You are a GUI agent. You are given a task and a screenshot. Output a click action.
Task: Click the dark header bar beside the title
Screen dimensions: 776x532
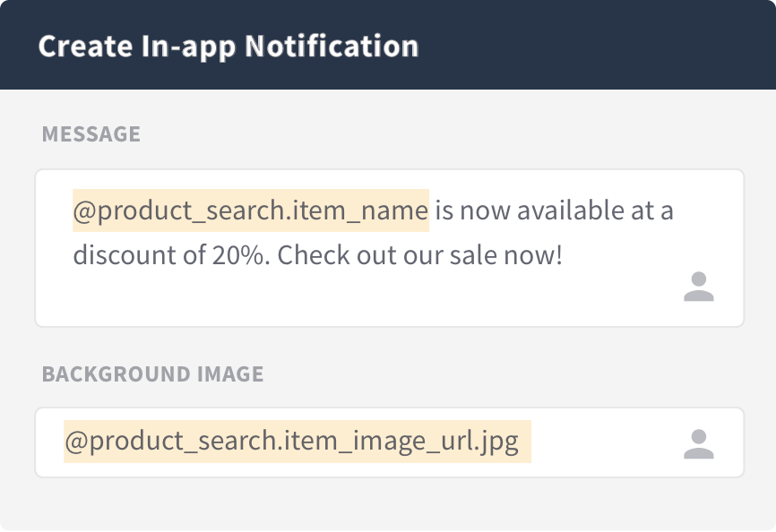tap(594, 46)
